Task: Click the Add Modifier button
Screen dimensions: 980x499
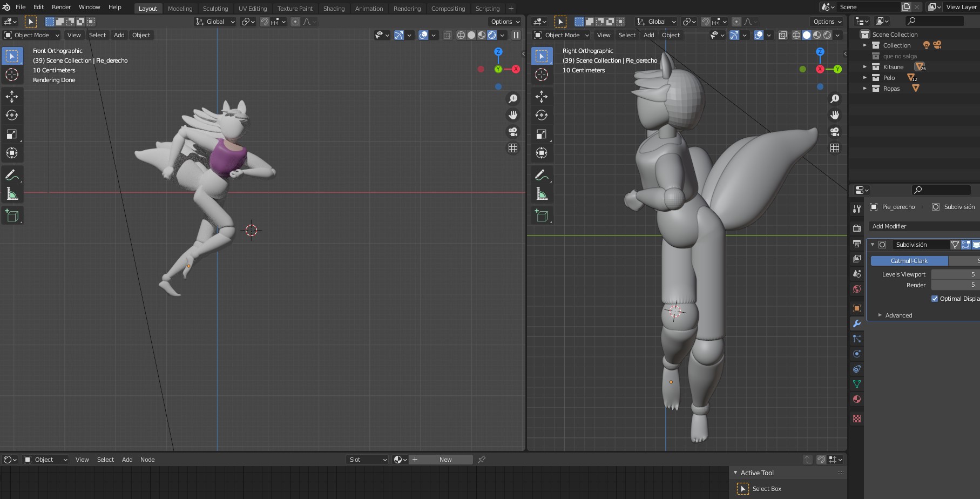Action: pos(923,226)
